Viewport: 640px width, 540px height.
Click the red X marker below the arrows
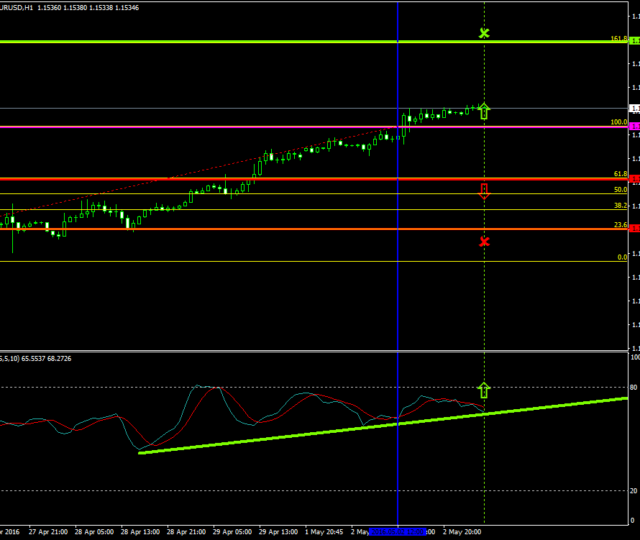click(x=485, y=242)
